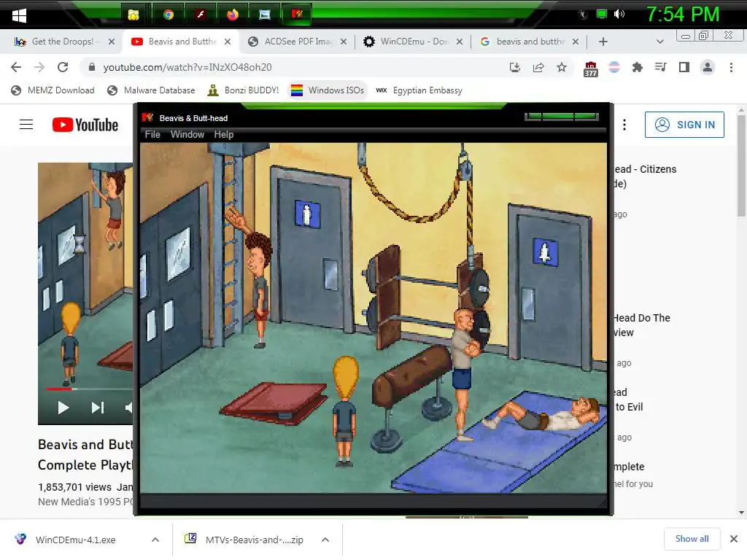The width and height of the screenshot is (747, 560).
Task: Go to YouTube home logo
Action: pos(85,125)
